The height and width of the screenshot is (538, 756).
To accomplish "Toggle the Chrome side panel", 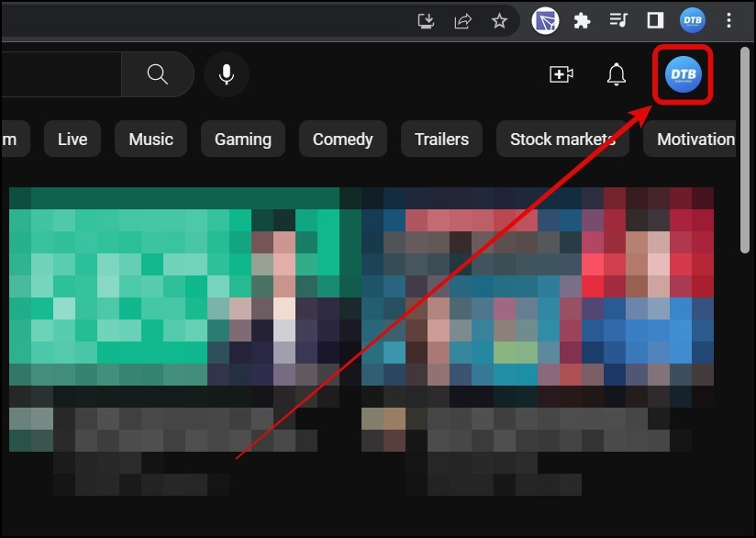I will click(x=655, y=20).
